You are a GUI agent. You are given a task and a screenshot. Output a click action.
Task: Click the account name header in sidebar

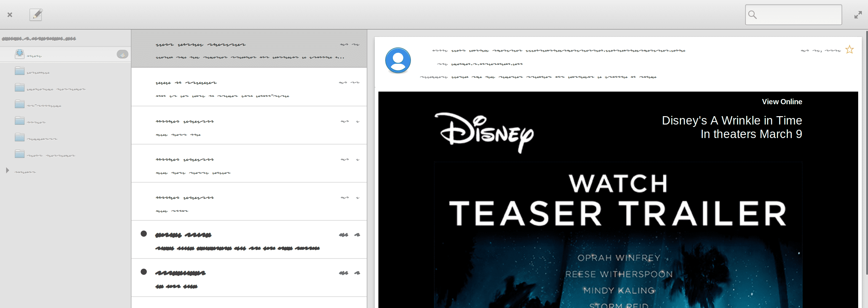(x=39, y=38)
